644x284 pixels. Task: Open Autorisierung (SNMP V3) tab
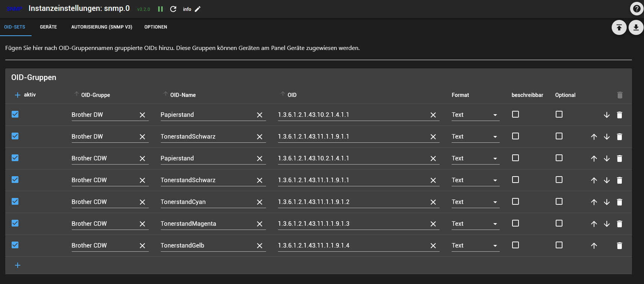click(102, 27)
